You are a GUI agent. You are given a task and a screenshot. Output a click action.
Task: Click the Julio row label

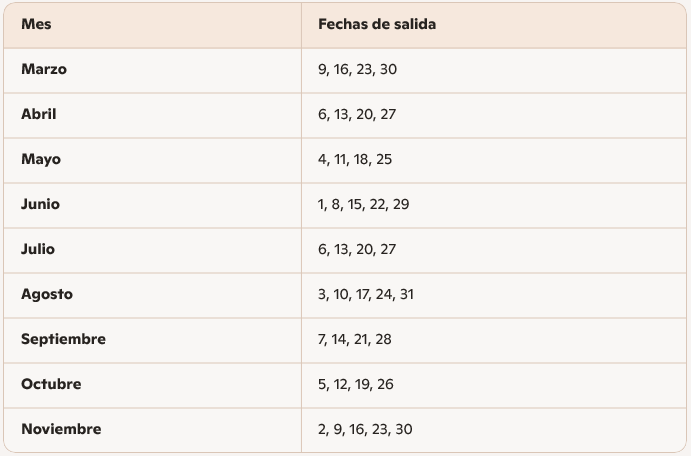click(38, 250)
